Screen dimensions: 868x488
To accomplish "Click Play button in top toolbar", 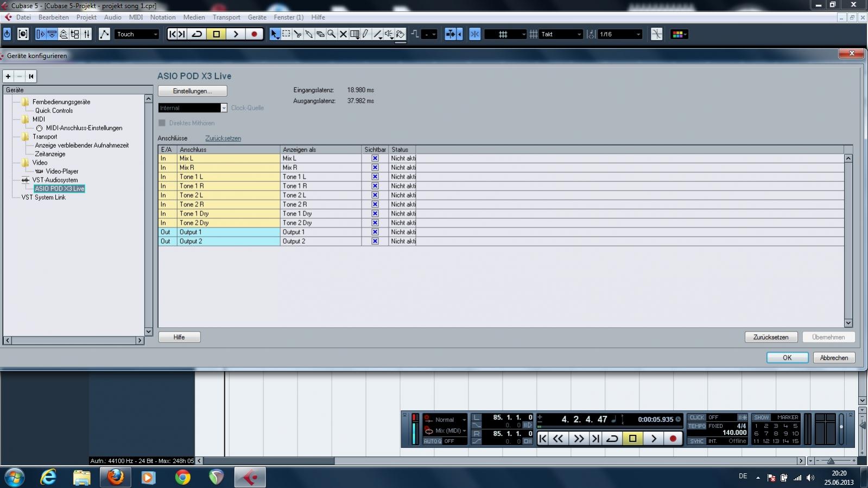I will click(x=236, y=34).
